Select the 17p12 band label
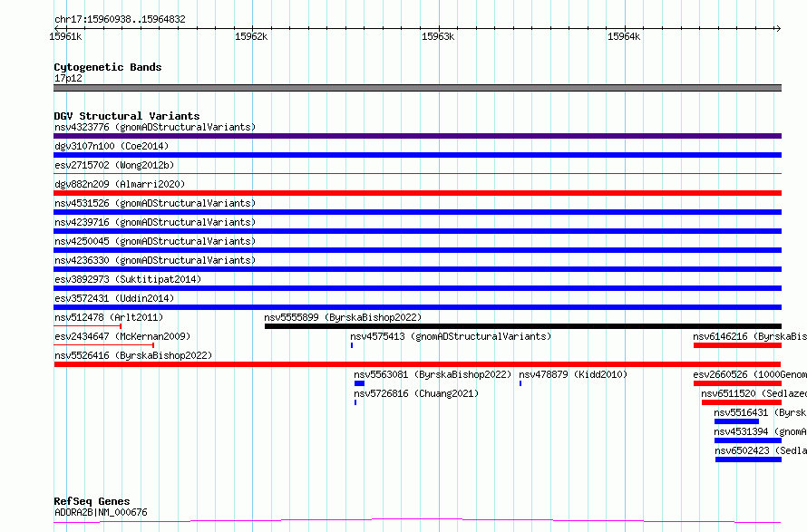 coord(68,78)
